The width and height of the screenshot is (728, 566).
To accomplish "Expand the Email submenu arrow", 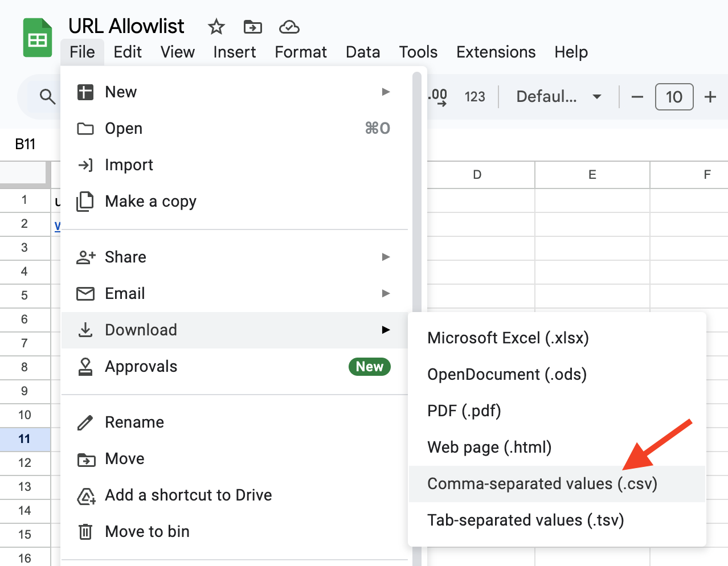I will [x=386, y=293].
